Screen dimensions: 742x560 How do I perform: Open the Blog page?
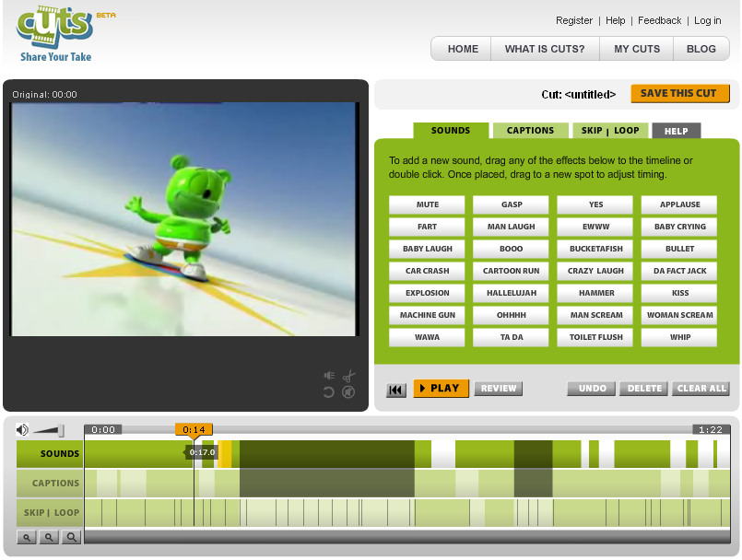(x=701, y=49)
